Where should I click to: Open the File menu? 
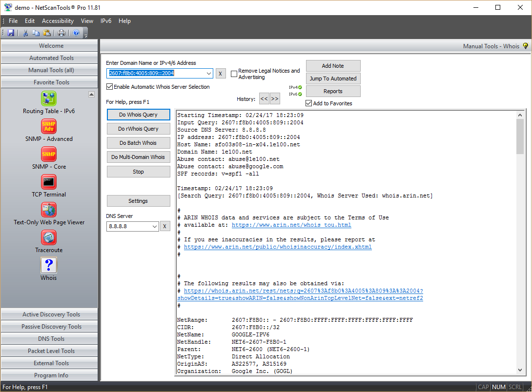point(13,21)
